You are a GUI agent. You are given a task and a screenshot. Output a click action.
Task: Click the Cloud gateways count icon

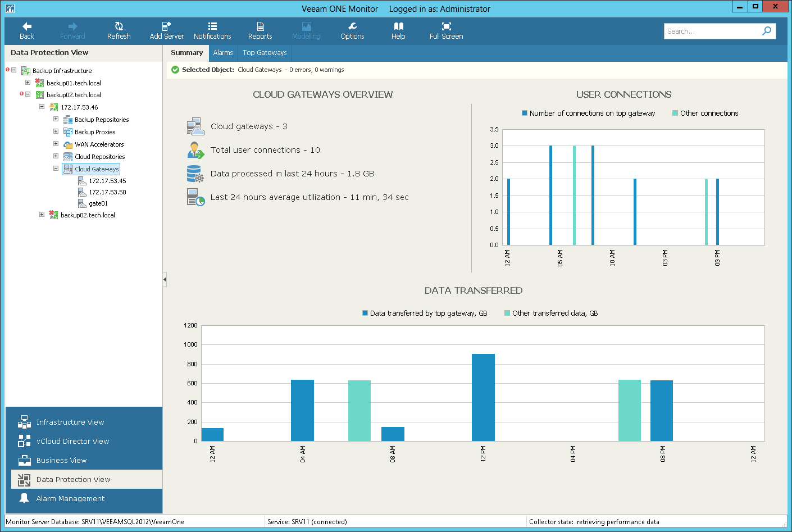[195, 126]
